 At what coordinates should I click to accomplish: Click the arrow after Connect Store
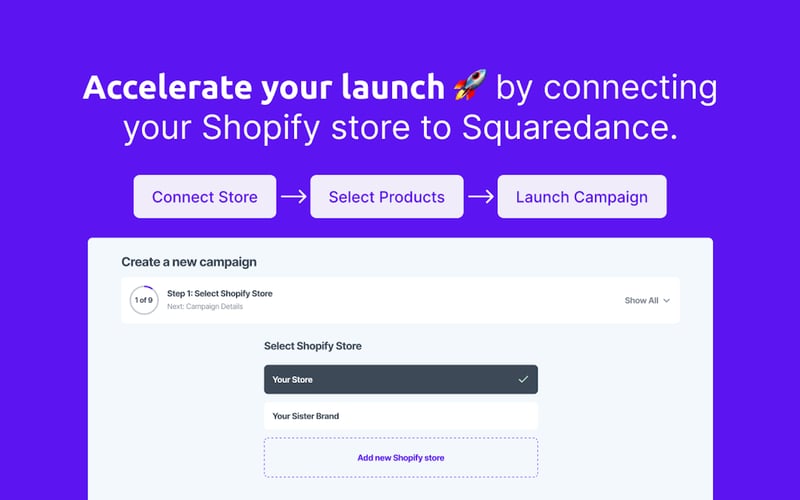[293, 196]
